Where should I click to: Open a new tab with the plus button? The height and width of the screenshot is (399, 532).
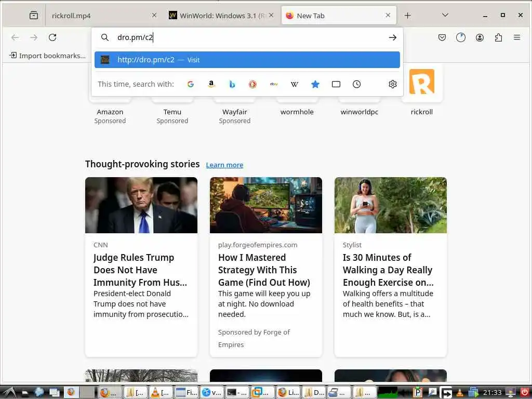click(x=408, y=16)
